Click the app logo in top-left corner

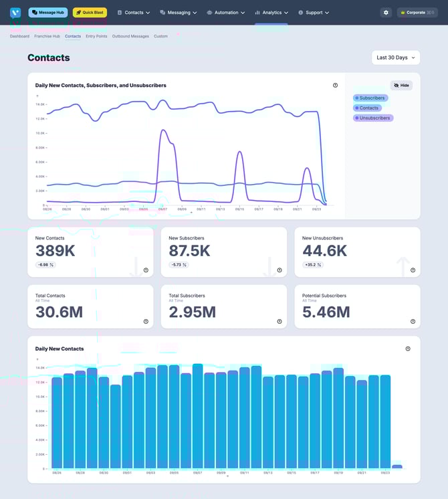coord(15,13)
